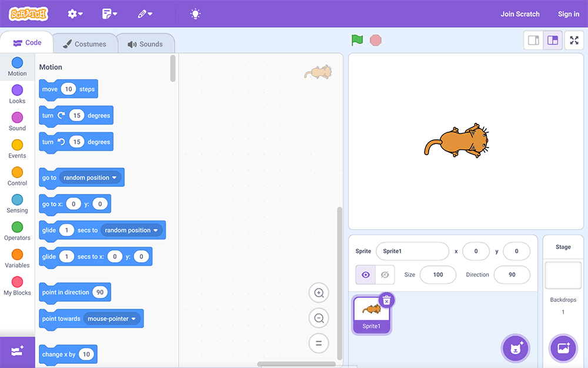Select the Stage backdrop thumbnail

tap(563, 276)
